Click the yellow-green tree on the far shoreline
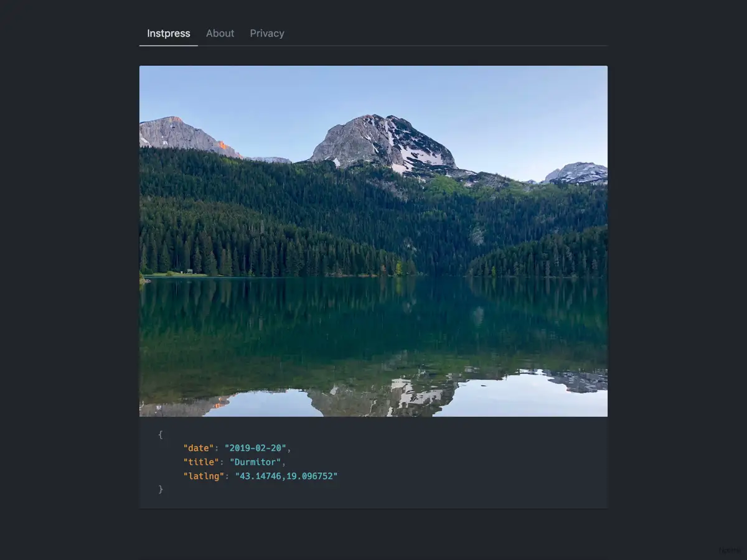The width and height of the screenshot is (747, 560). point(398,268)
